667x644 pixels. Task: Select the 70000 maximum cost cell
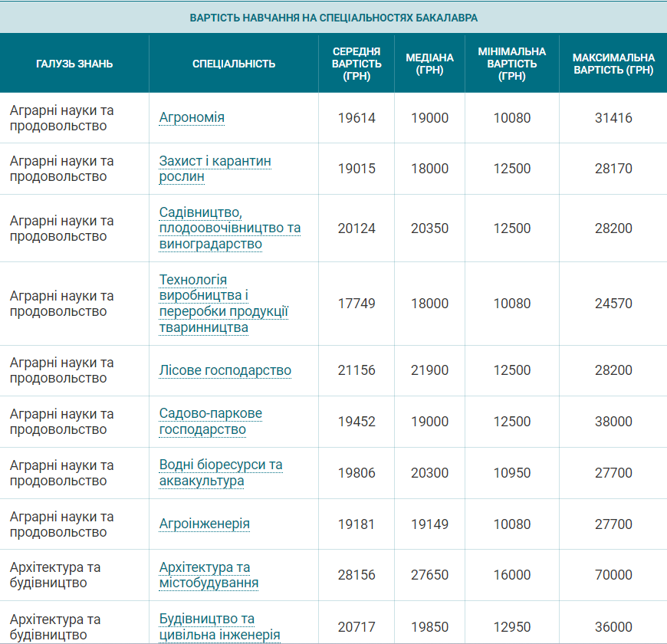[x=613, y=575]
